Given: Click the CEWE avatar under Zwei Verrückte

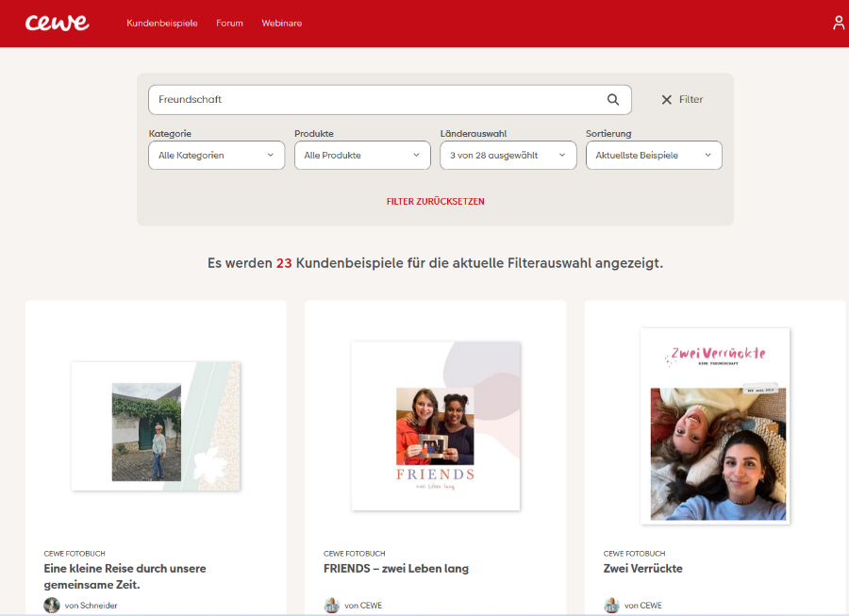Looking at the screenshot, I should [x=611, y=605].
